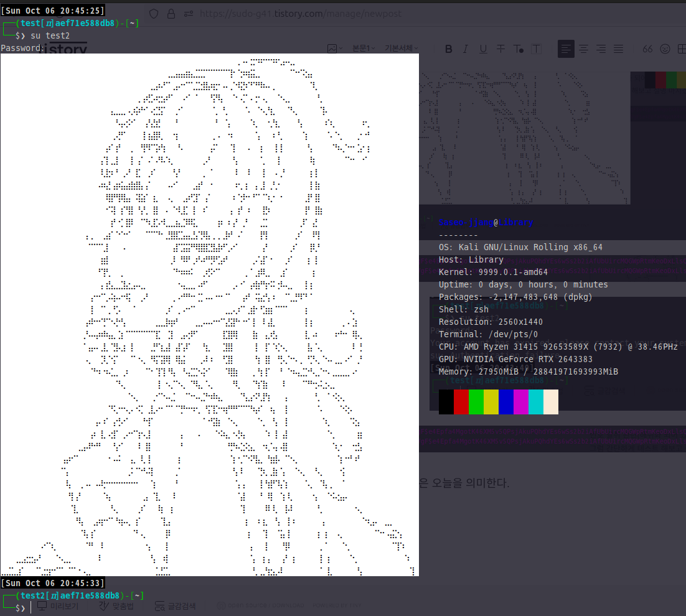Click the yellow swatch in the neofetch palette
Image resolution: width=686 pixels, height=616 pixels.
pos(491,402)
